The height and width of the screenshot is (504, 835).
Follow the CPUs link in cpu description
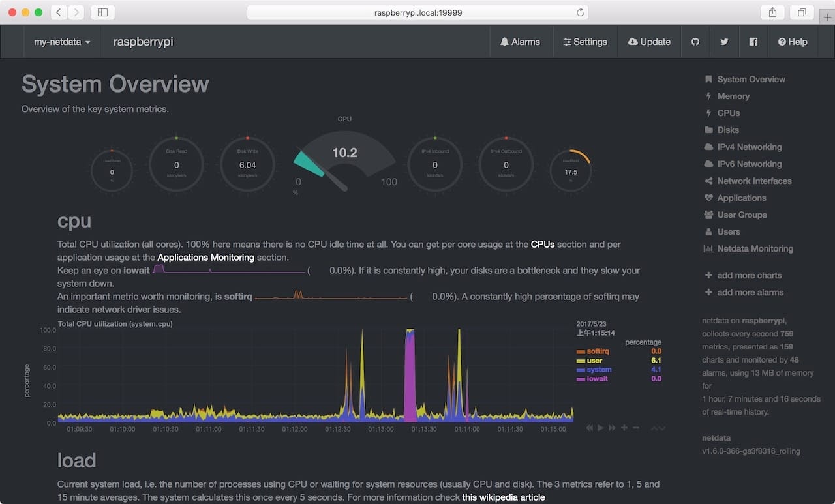pos(543,245)
